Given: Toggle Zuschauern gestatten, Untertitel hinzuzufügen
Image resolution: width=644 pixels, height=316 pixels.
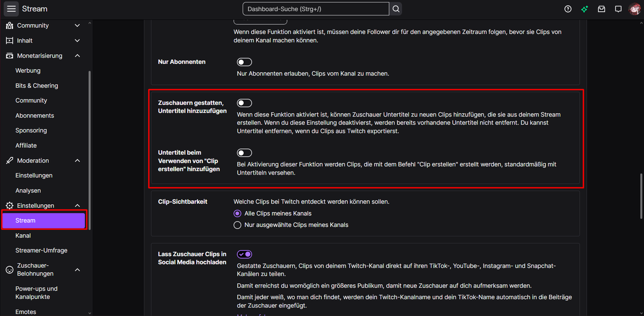Looking at the screenshot, I should (x=244, y=103).
